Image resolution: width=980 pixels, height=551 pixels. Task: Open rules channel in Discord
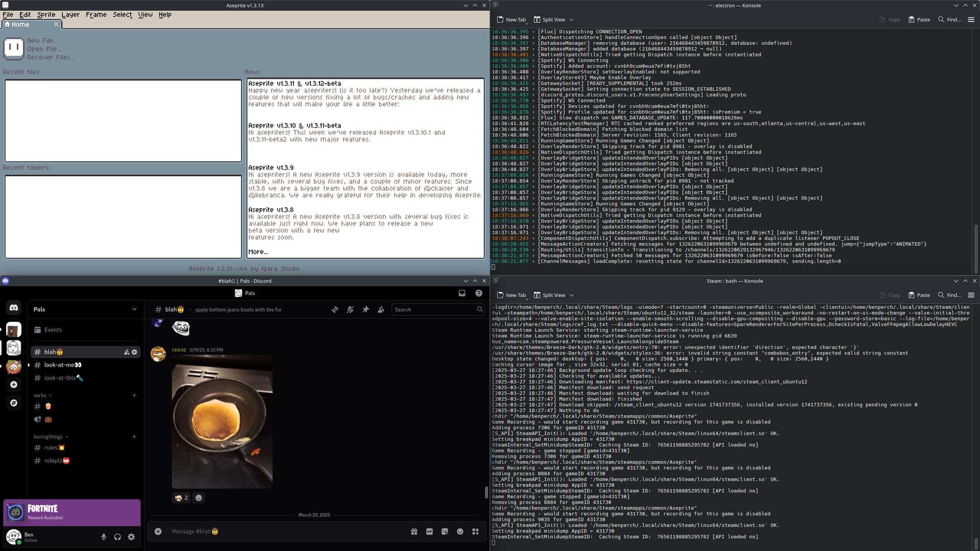click(x=84, y=448)
